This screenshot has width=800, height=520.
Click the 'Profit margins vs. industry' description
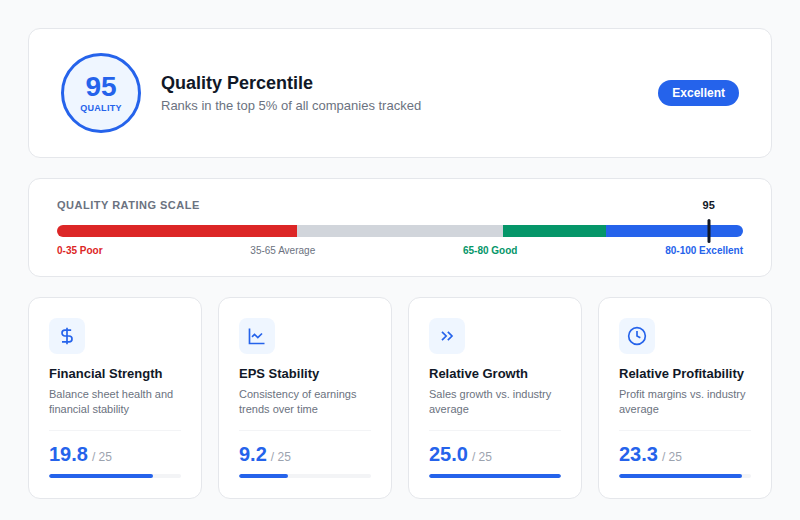pyautogui.click(x=682, y=402)
